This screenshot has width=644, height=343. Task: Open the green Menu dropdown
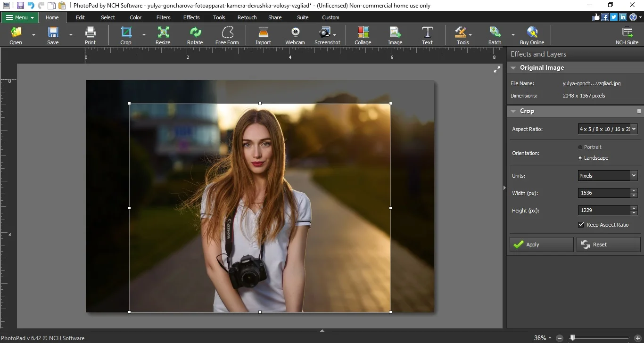pyautogui.click(x=20, y=17)
